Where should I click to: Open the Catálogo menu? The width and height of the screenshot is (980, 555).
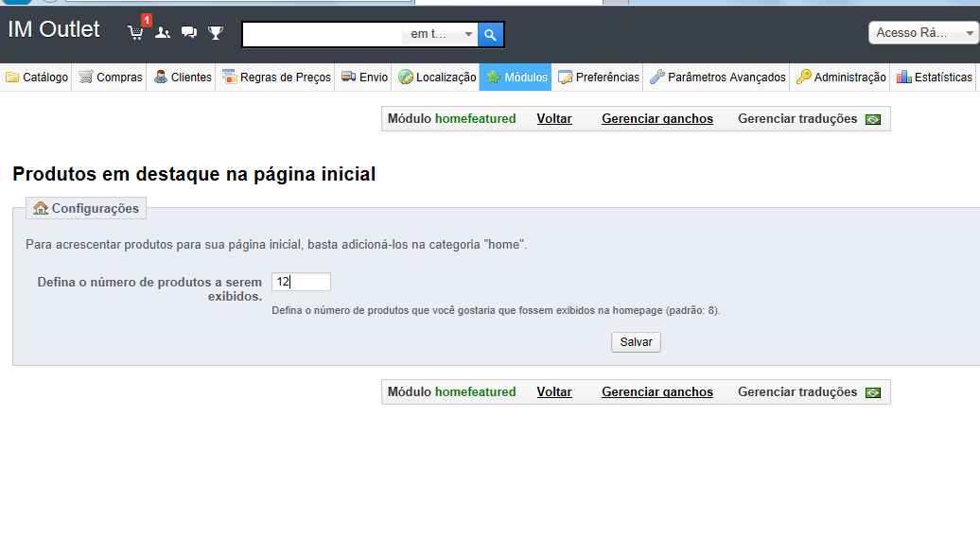(x=36, y=77)
